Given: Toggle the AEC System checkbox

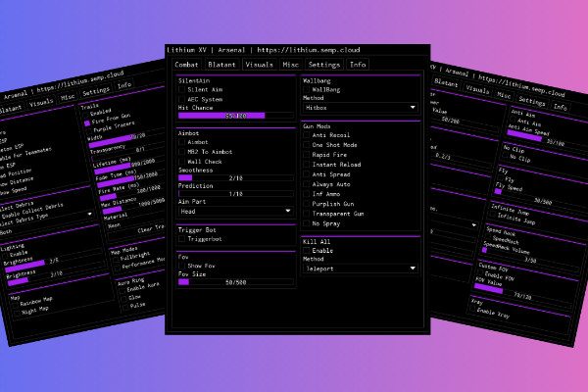Looking at the screenshot, I should 182,99.
